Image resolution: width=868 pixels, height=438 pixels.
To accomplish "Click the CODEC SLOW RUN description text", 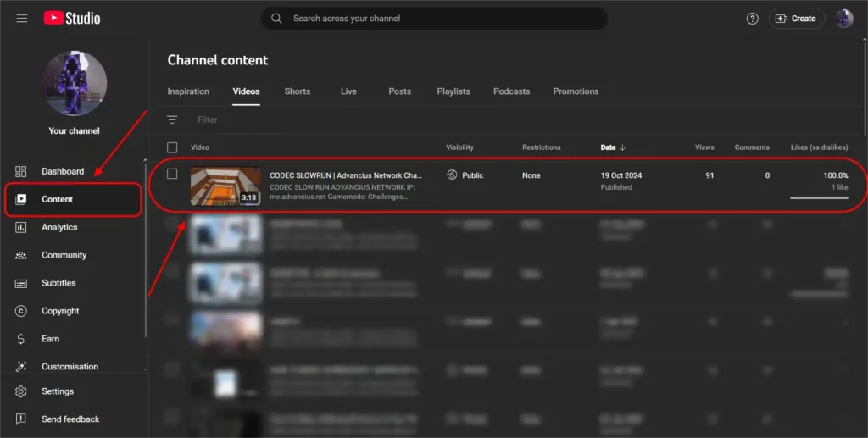I will pos(342,192).
